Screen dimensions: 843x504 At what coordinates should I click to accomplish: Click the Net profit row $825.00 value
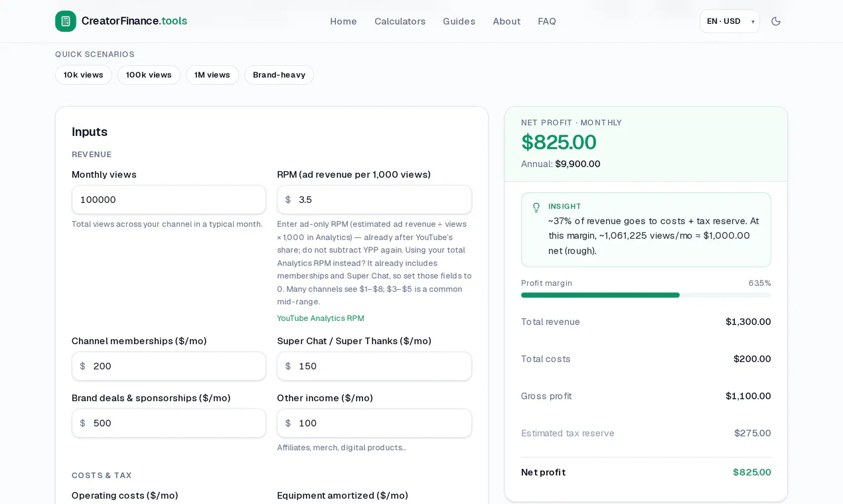pyautogui.click(x=752, y=472)
